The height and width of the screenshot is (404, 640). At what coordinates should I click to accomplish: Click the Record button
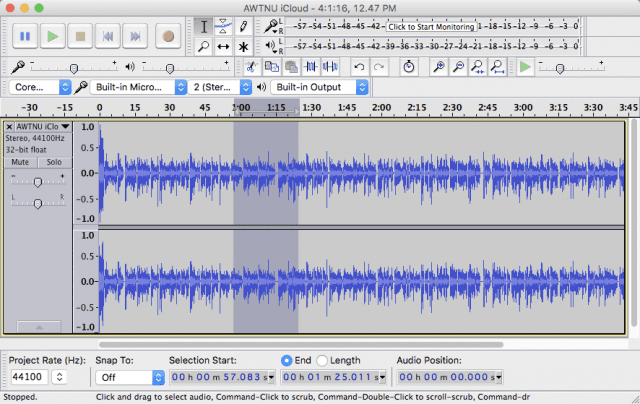167,36
